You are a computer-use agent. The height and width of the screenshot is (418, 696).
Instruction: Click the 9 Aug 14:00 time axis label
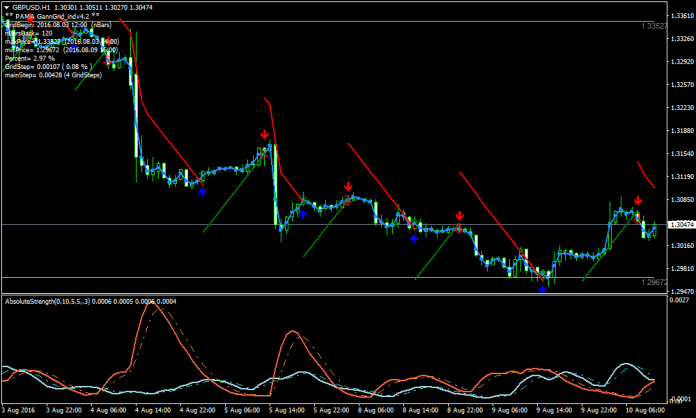click(545, 410)
